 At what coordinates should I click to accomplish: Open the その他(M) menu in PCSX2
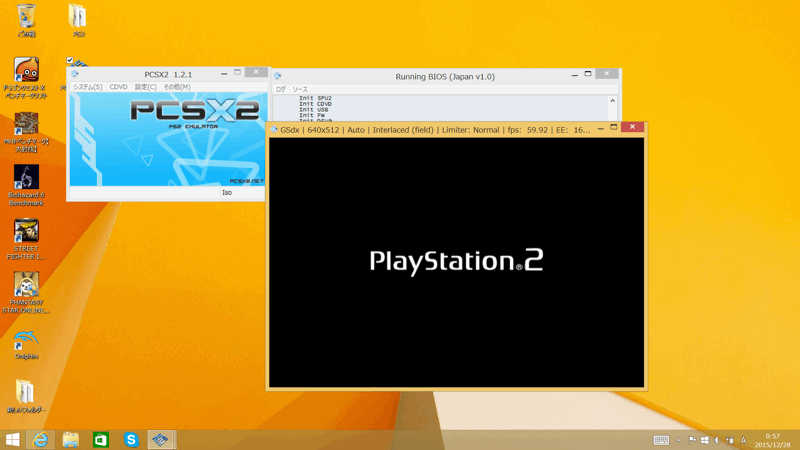tap(177, 87)
